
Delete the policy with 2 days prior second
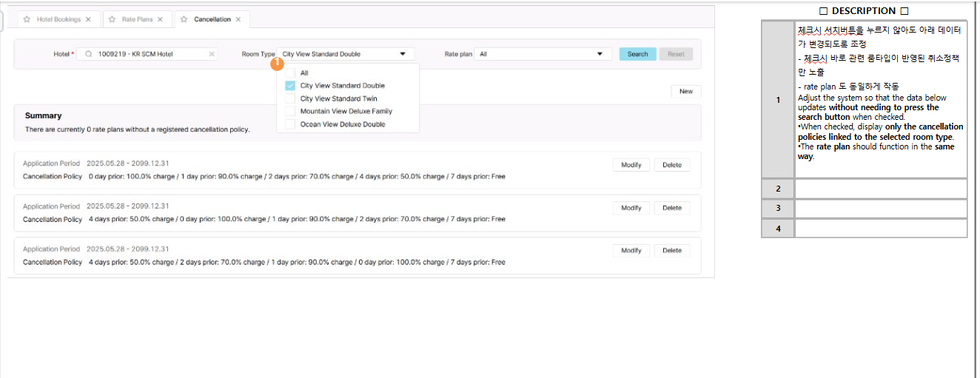(x=672, y=251)
